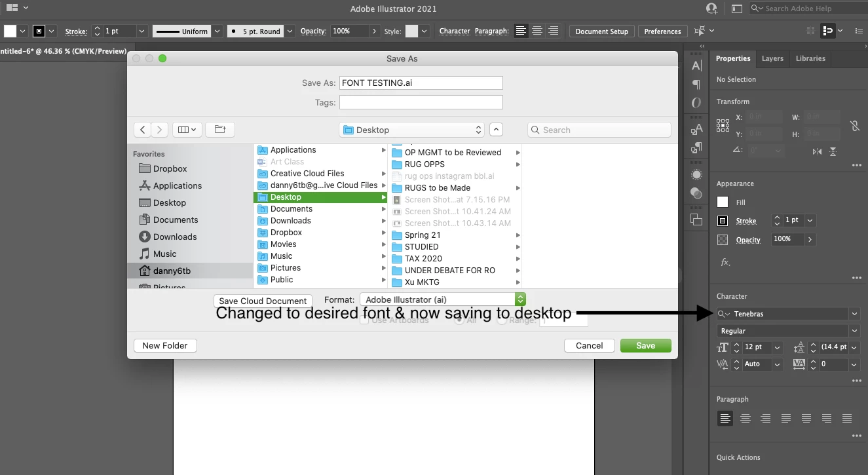This screenshot has width=868, height=475.
Task: Go forward in the Save As dialog
Action: pyautogui.click(x=160, y=130)
